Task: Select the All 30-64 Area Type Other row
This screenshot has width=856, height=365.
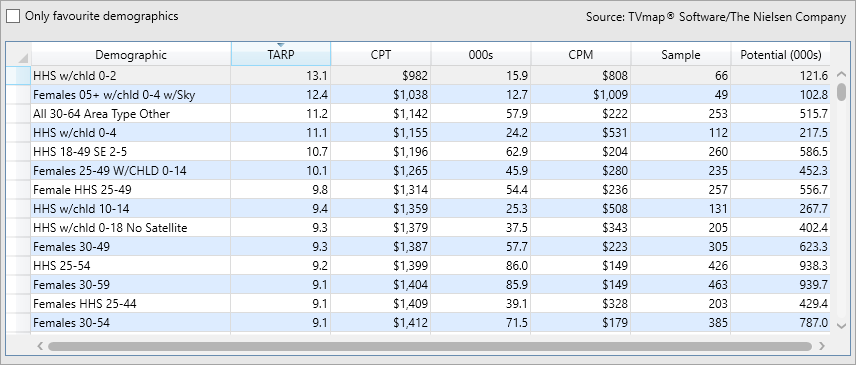Action: pos(418,114)
